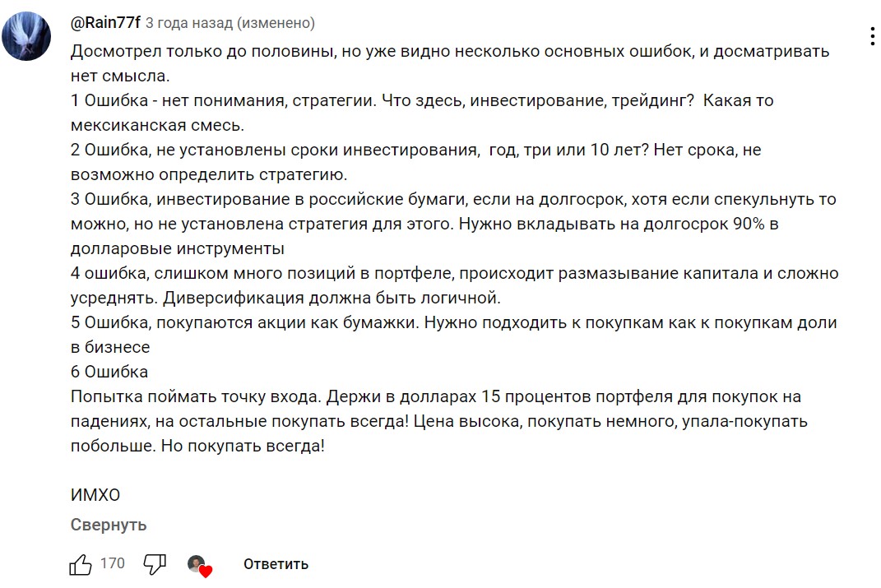Click the line starting "2 Ошибка"
Viewport: 881px width, 588px height.
pyautogui.click(x=415, y=150)
